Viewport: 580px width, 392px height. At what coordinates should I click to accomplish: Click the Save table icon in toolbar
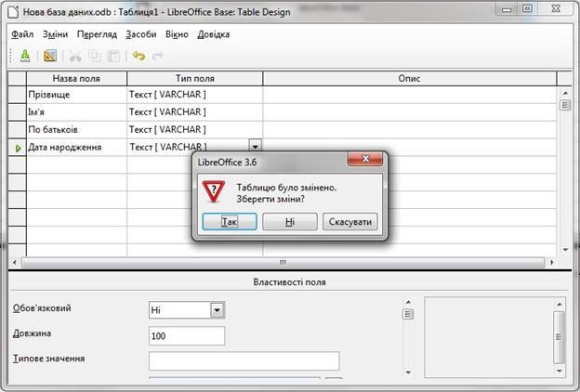(x=25, y=56)
